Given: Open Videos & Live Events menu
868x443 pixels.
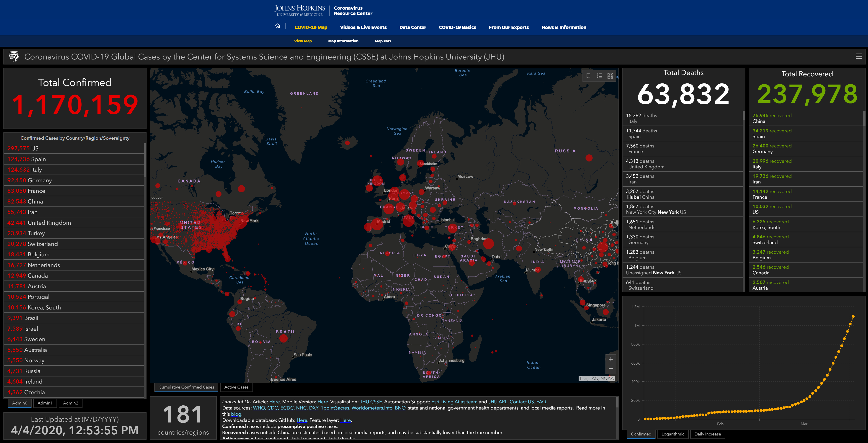Looking at the screenshot, I should coord(363,27).
